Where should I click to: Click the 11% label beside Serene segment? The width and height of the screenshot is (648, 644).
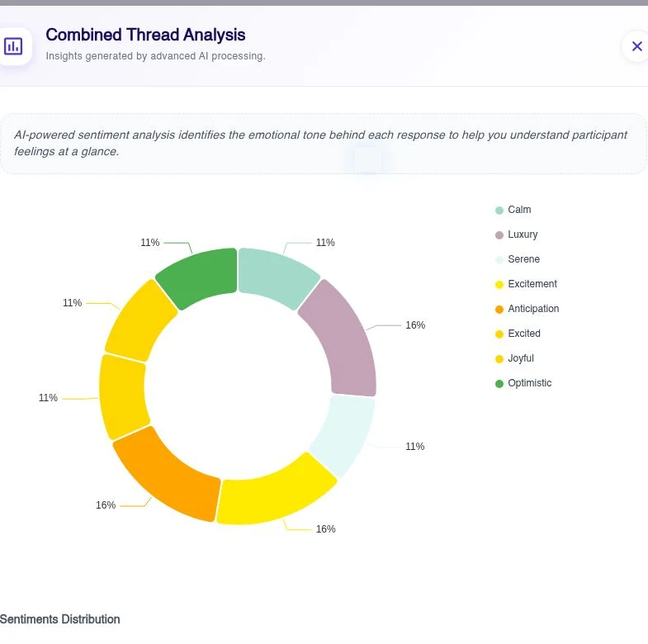415,447
